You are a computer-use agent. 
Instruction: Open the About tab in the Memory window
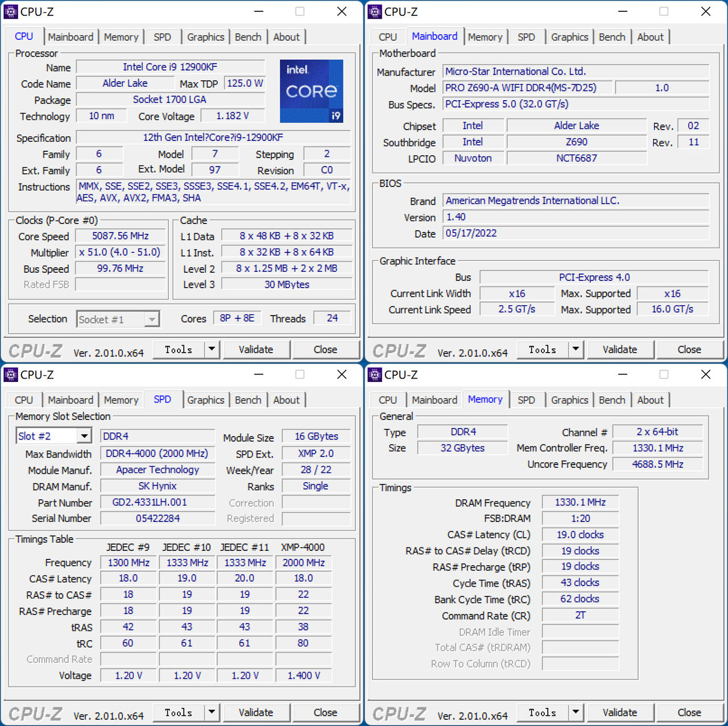(x=651, y=400)
